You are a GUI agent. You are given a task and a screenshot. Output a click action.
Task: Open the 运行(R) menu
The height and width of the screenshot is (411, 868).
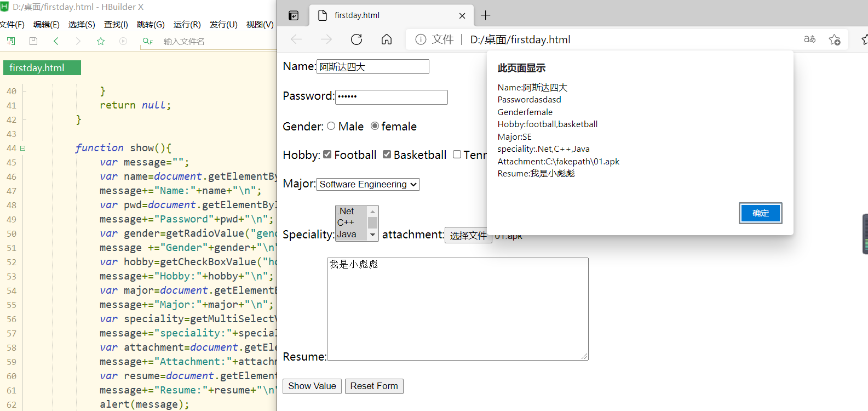(187, 24)
